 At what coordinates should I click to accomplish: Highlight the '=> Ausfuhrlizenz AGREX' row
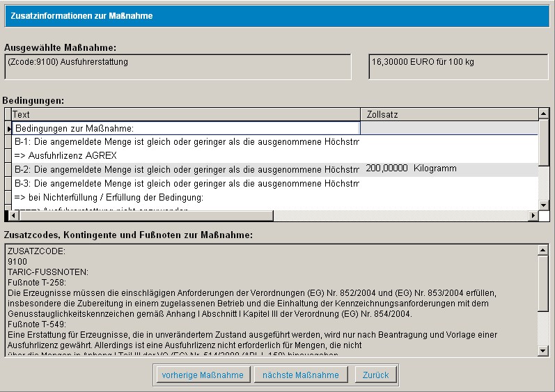tap(185, 155)
